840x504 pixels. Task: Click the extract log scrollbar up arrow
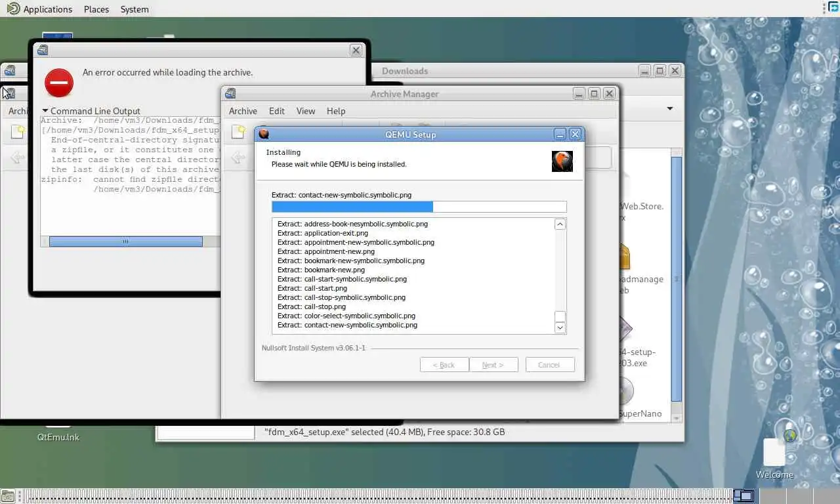560,224
